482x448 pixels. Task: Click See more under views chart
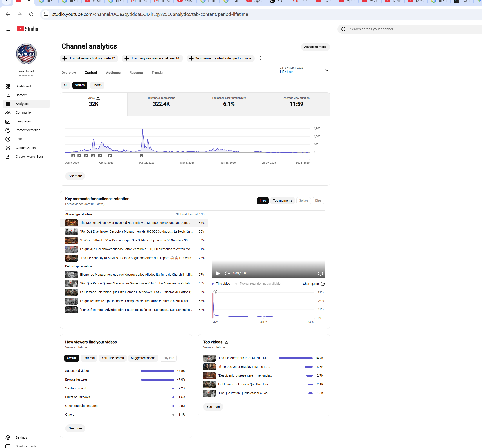pyautogui.click(x=75, y=176)
